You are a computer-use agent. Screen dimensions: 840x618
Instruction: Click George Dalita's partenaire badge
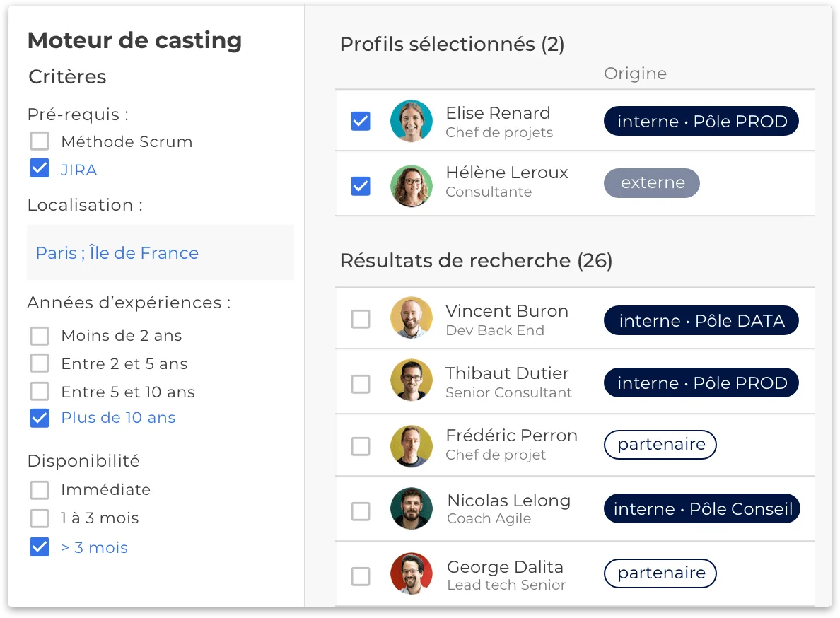tap(660, 573)
